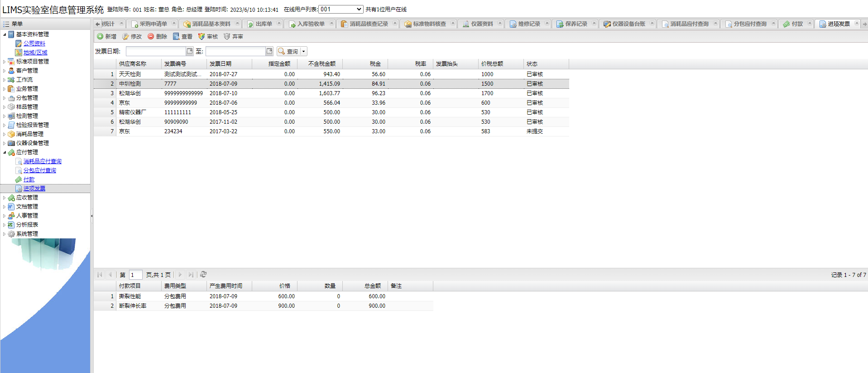Click the 查询 search button
The image size is (868, 373).
(288, 51)
